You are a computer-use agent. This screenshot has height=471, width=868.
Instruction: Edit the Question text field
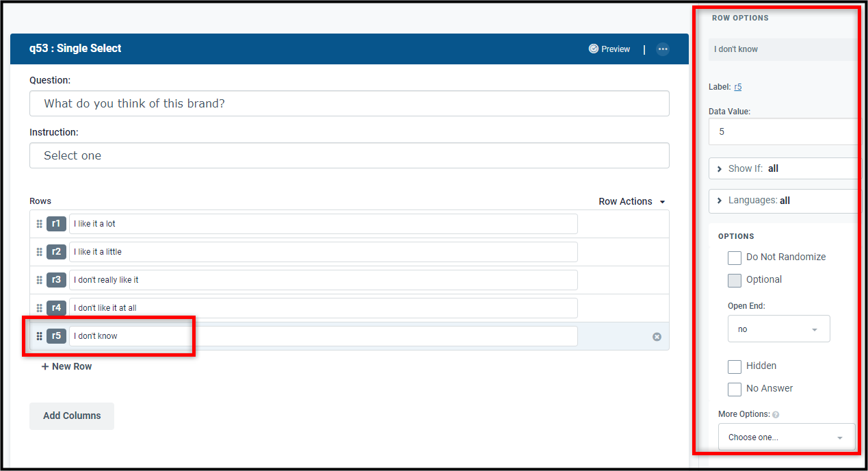point(349,104)
